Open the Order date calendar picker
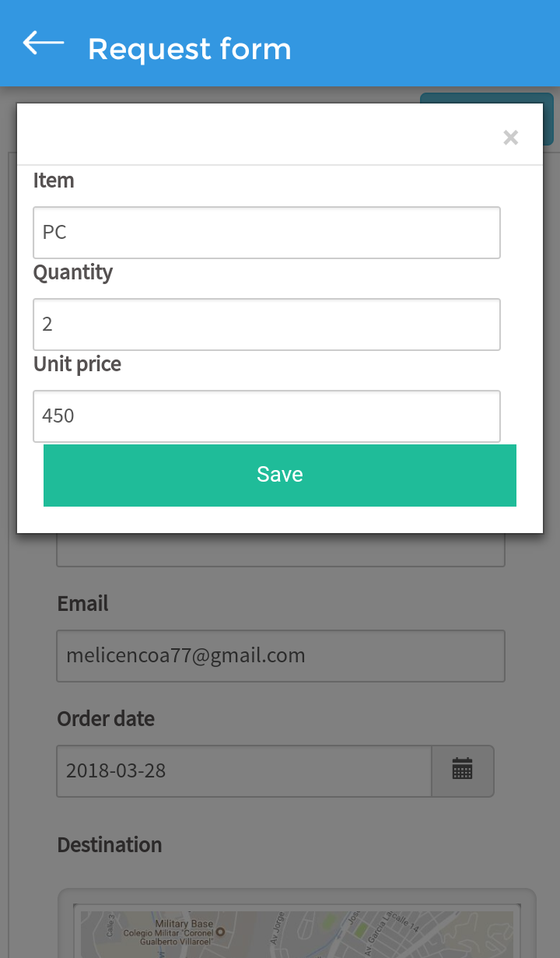The height and width of the screenshot is (958, 560). point(463,770)
